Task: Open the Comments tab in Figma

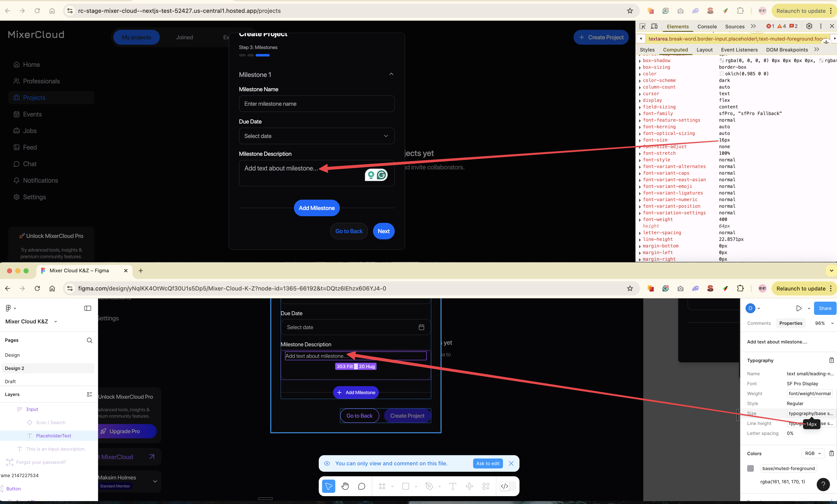Action: point(759,323)
